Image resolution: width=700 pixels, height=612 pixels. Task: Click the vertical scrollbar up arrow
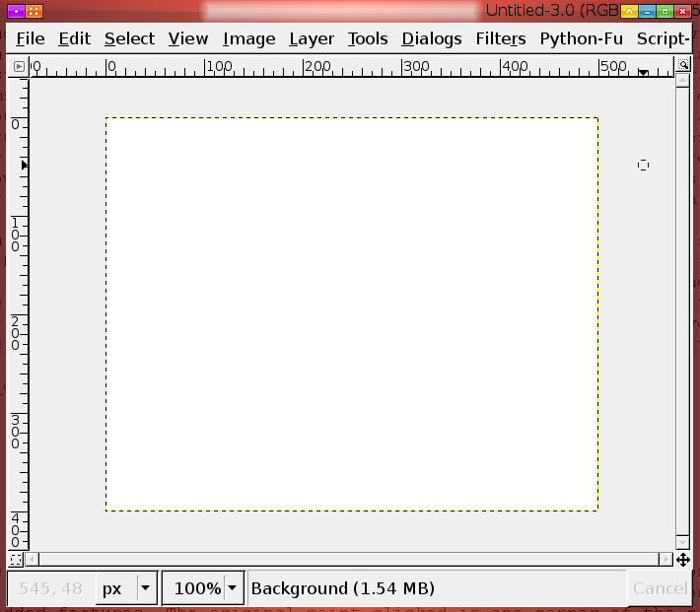point(682,81)
